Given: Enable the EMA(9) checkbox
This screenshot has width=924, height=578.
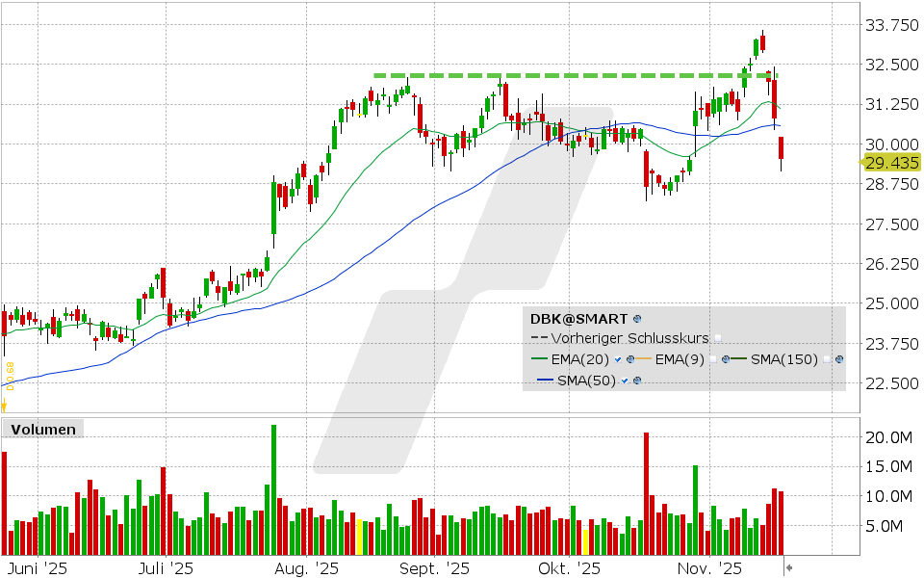Looking at the screenshot, I should [713, 358].
